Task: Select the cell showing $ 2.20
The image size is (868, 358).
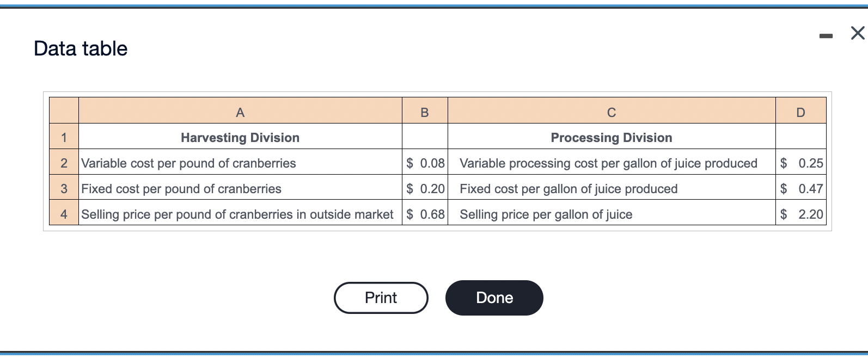Action: point(800,214)
